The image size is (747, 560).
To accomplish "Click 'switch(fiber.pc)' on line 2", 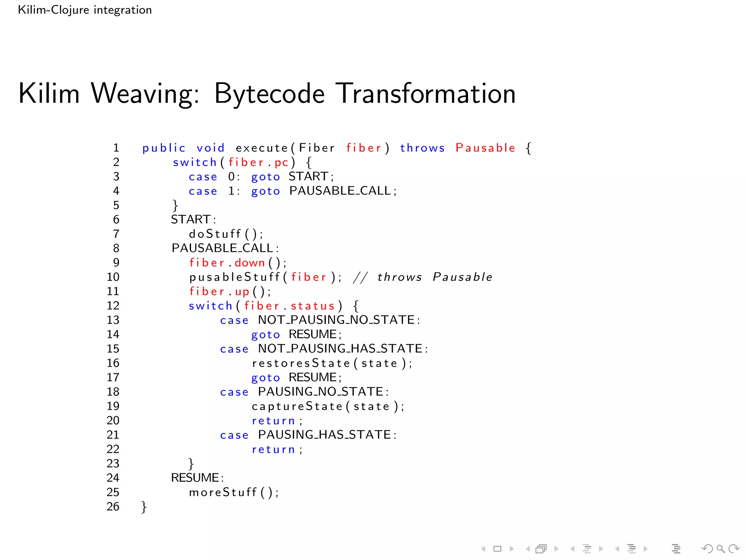I will pos(234,162).
